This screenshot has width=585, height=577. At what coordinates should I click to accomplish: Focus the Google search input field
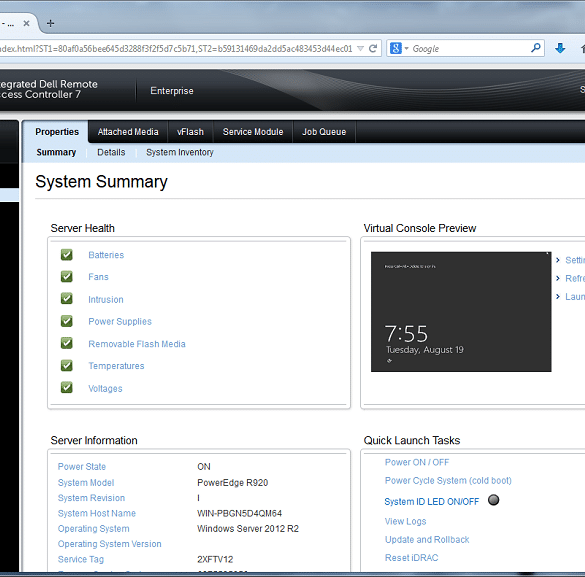470,48
